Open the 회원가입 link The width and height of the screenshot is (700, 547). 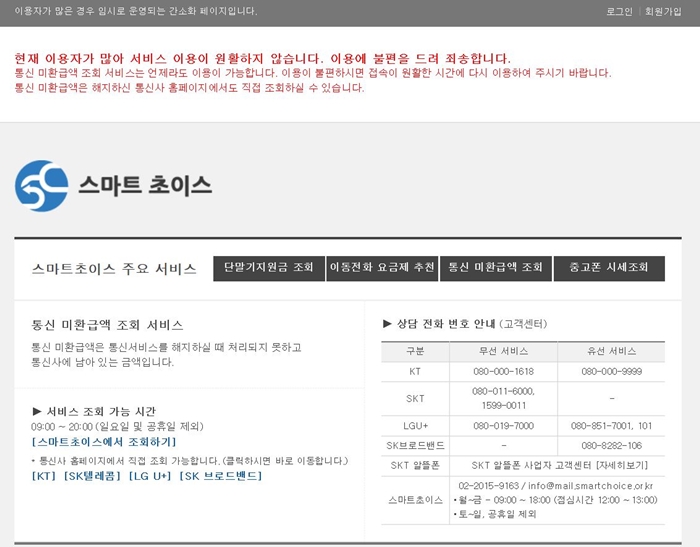[663, 12]
